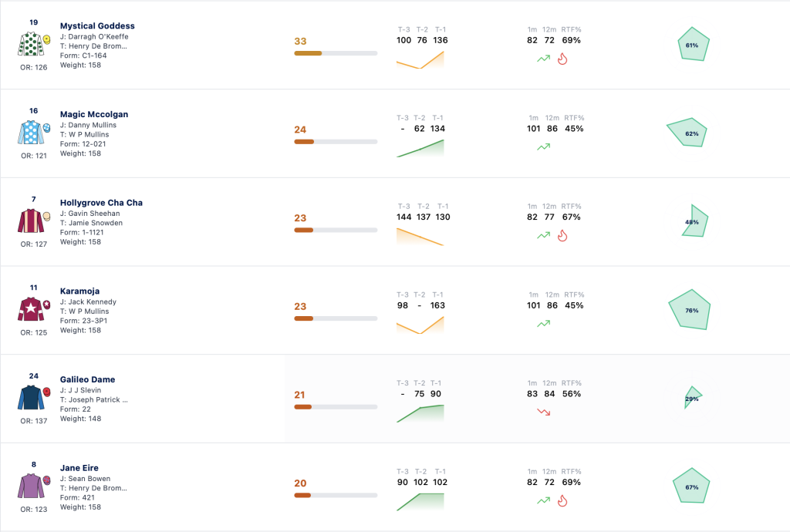Image resolution: width=790 pixels, height=532 pixels.
Task: Click Mystical Goddess 61% radar chart
Action: pyautogui.click(x=694, y=44)
